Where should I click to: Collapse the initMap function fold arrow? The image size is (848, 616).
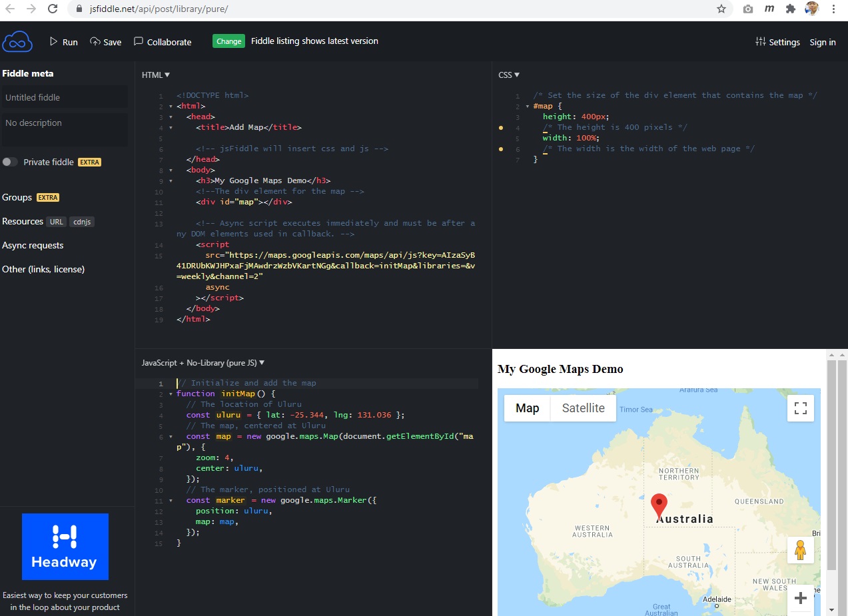click(x=171, y=394)
